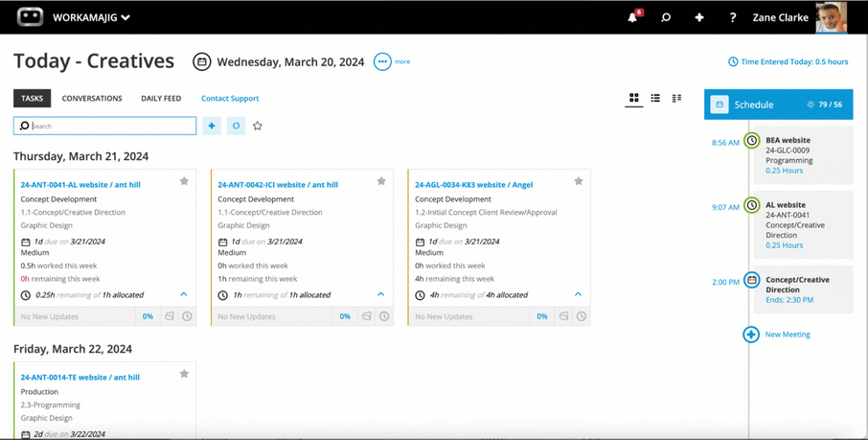Switch to list view layout

[655, 98]
